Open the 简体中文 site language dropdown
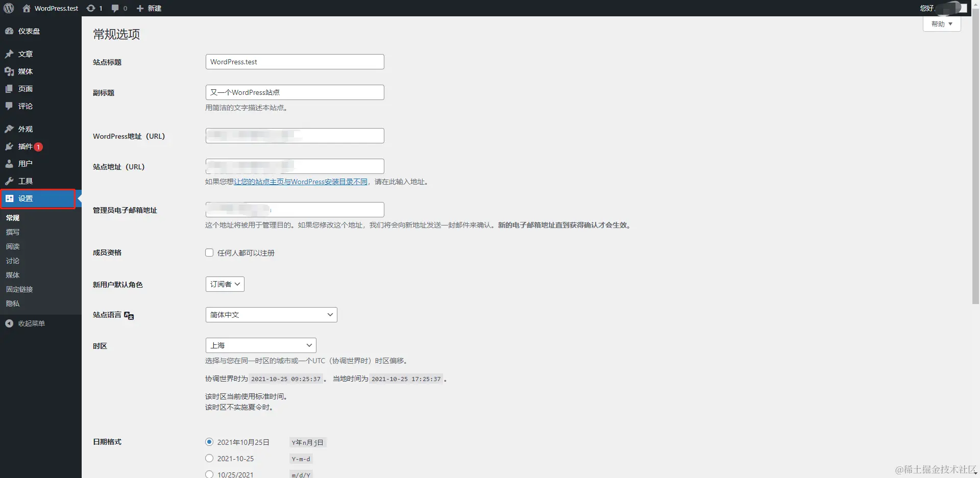Screen dimensions: 980x478 [x=272, y=315]
